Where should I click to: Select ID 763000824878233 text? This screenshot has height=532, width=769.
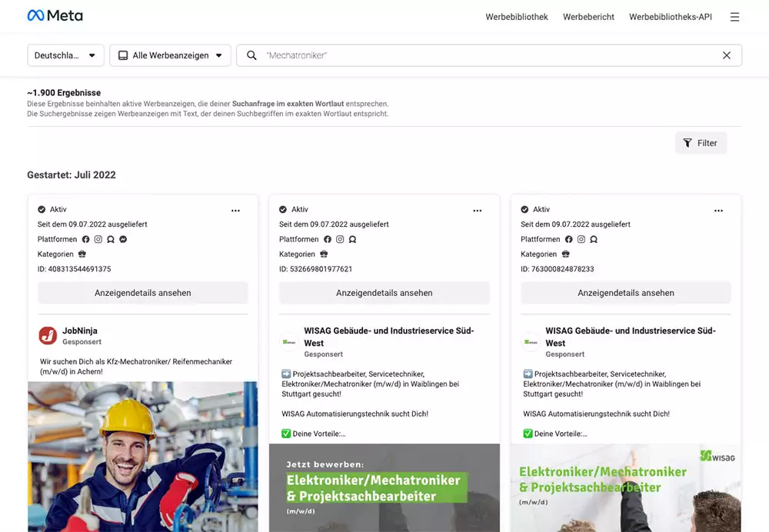pyautogui.click(x=557, y=269)
